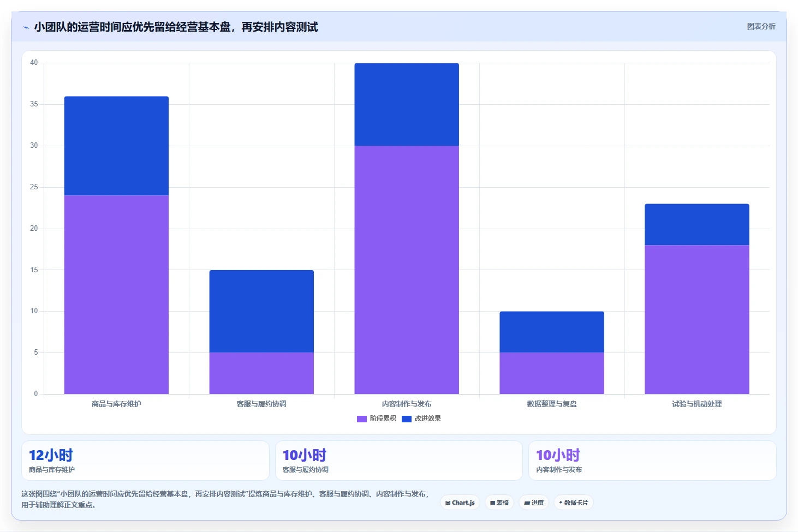The width and height of the screenshot is (798, 532).
Task: Click the square icon in the 表格 chip
Action: [x=492, y=503]
